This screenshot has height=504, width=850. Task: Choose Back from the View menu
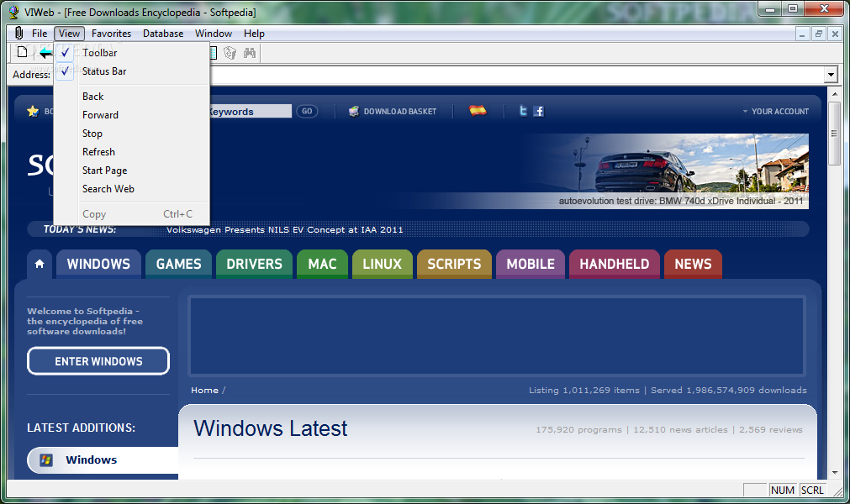(x=132, y=97)
